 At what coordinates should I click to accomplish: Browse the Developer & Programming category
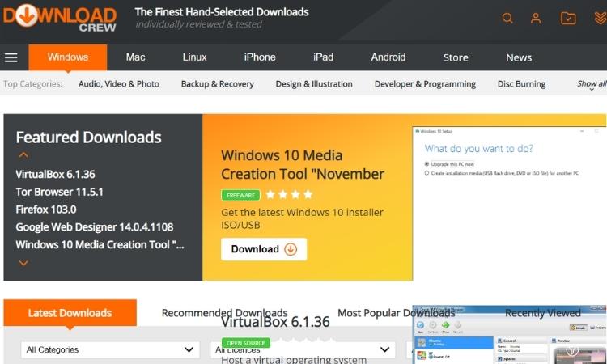425,84
